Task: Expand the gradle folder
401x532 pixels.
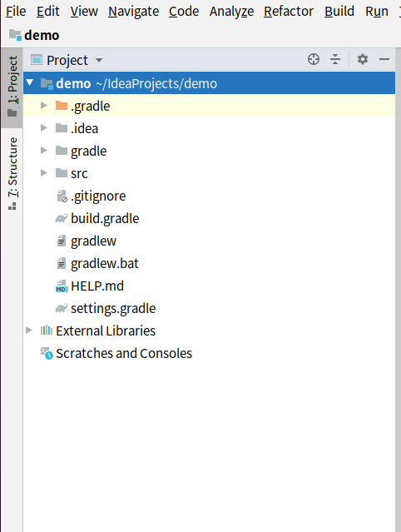Action: point(44,150)
